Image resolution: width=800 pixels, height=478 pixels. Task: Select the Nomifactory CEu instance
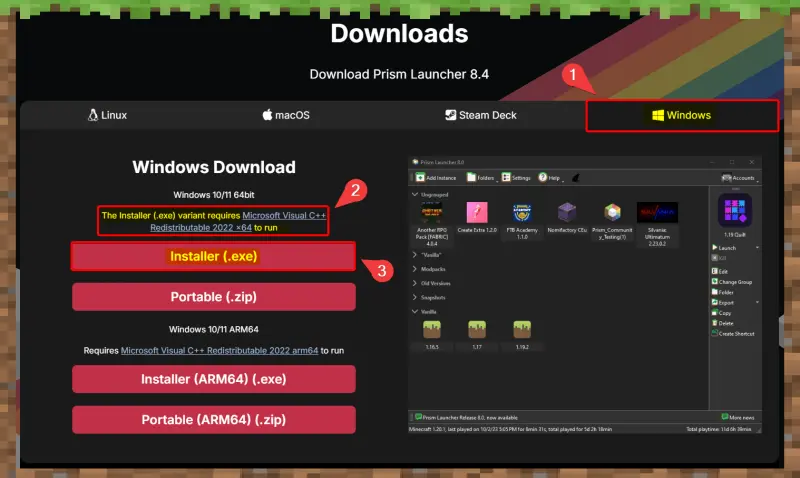pos(567,217)
